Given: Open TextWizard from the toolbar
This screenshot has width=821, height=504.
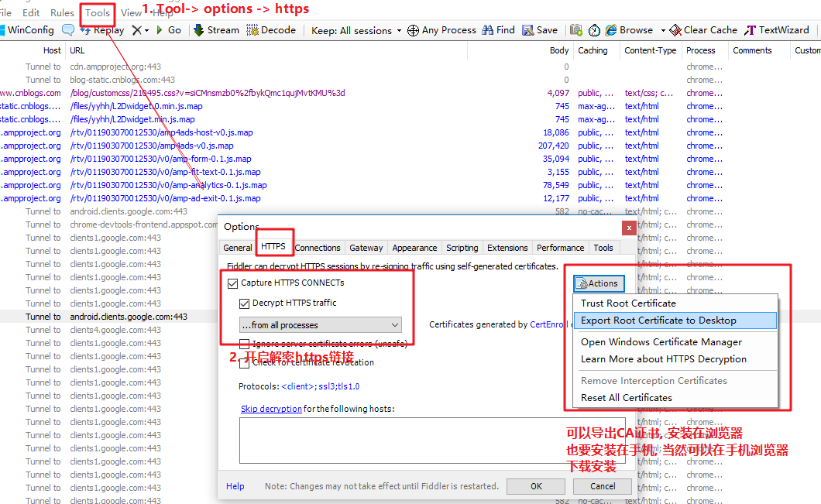Looking at the screenshot, I should 777,30.
